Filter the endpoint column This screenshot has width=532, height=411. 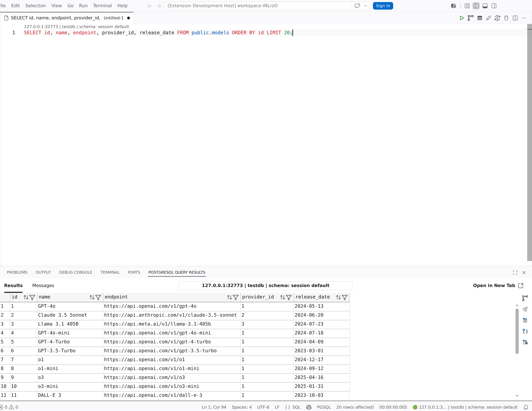pyautogui.click(x=235, y=297)
